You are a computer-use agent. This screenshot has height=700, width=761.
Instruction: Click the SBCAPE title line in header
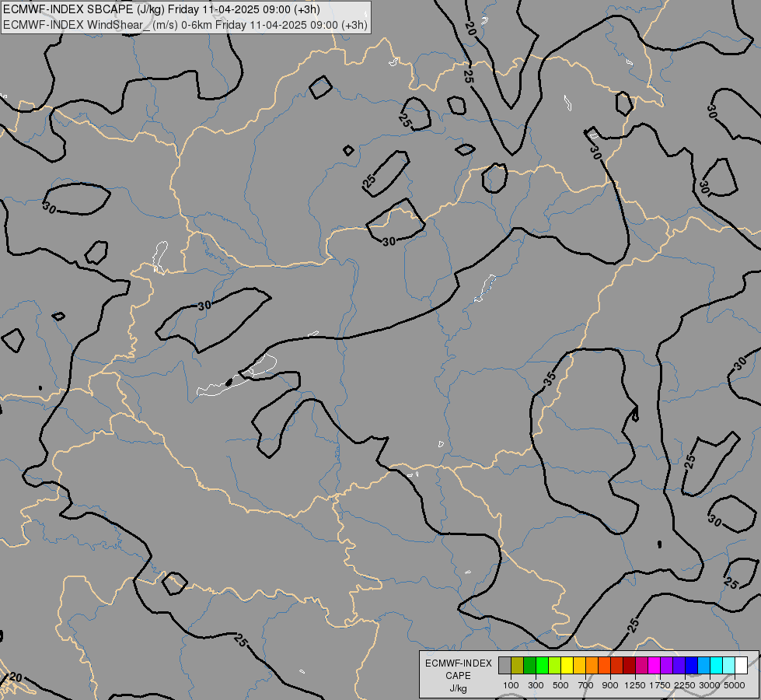coord(161,9)
